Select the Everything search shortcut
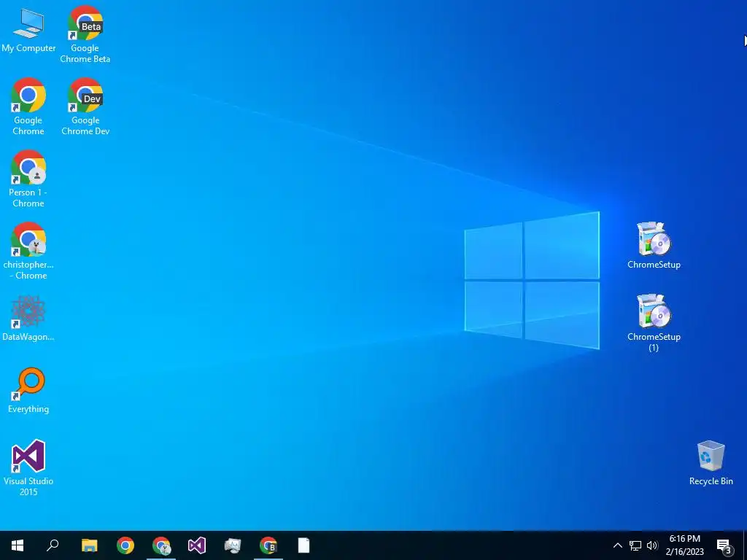The image size is (747, 560). pos(28,391)
